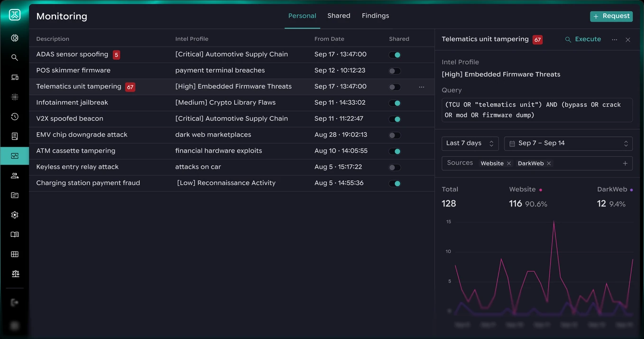Open the dashboard pie chart icon
The height and width of the screenshot is (339, 644).
point(15,38)
